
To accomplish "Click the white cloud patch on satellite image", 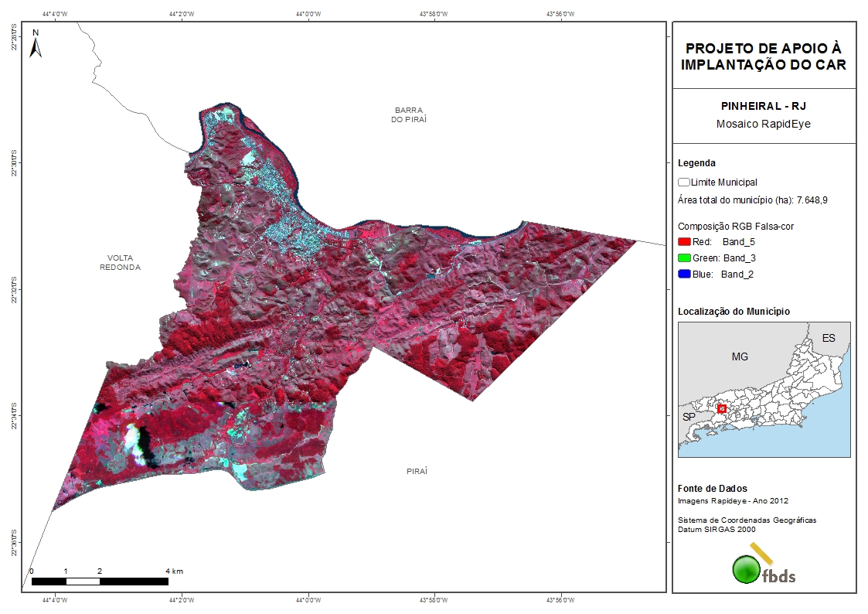I will (x=138, y=443).
